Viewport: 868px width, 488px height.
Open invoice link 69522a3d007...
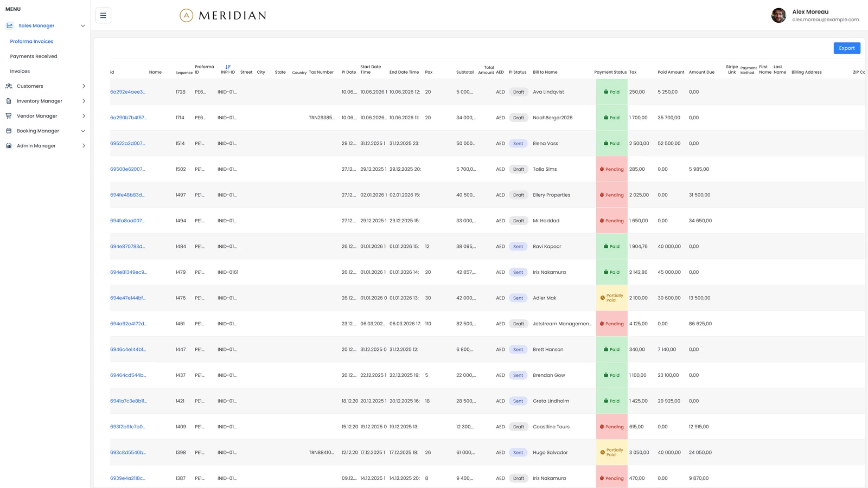point(127,144)
